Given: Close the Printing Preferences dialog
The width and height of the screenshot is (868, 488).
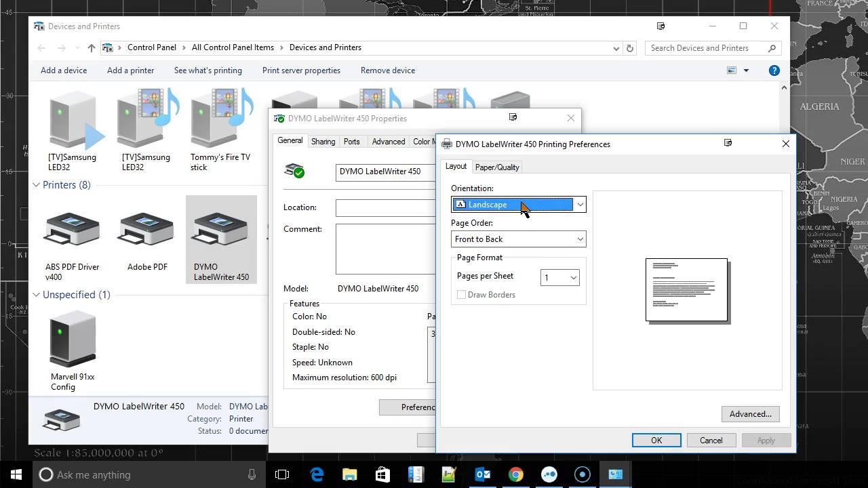Looking at the screenshot, I should pyautogui.click(x=785, y=144).
